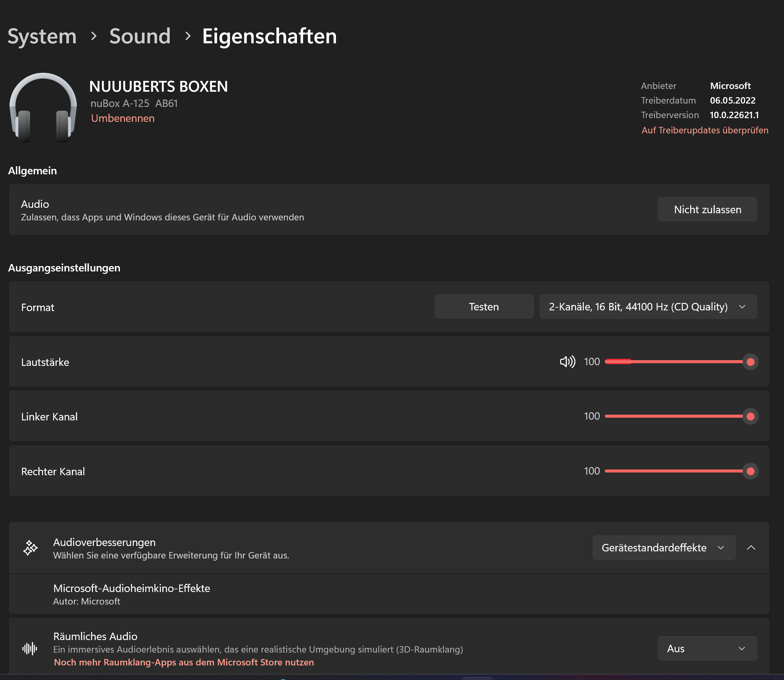
Task: Mute using the Lautstärke speaker icon
Action: pyautogui.click(x=567, y=361)
